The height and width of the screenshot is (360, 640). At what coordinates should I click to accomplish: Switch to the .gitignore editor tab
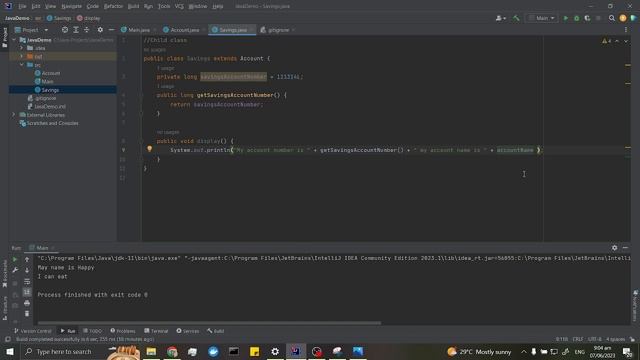tap(277, 30)
